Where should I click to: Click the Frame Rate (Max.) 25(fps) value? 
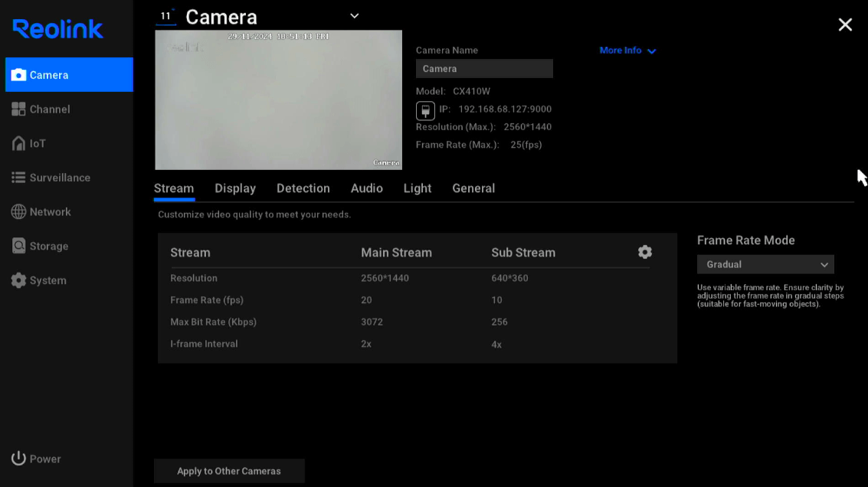pyautogui.click(x=526, y=145)
